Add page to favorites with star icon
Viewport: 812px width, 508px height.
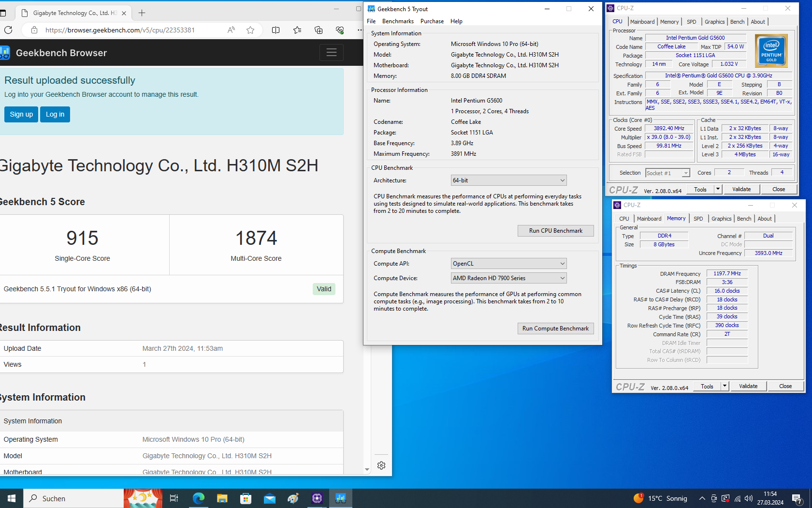pos(250,30)
